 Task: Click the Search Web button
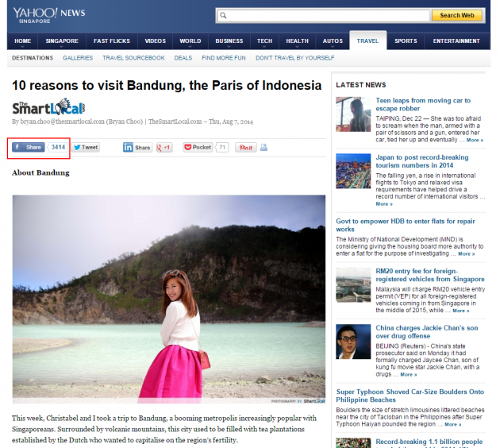coord(456,15)
